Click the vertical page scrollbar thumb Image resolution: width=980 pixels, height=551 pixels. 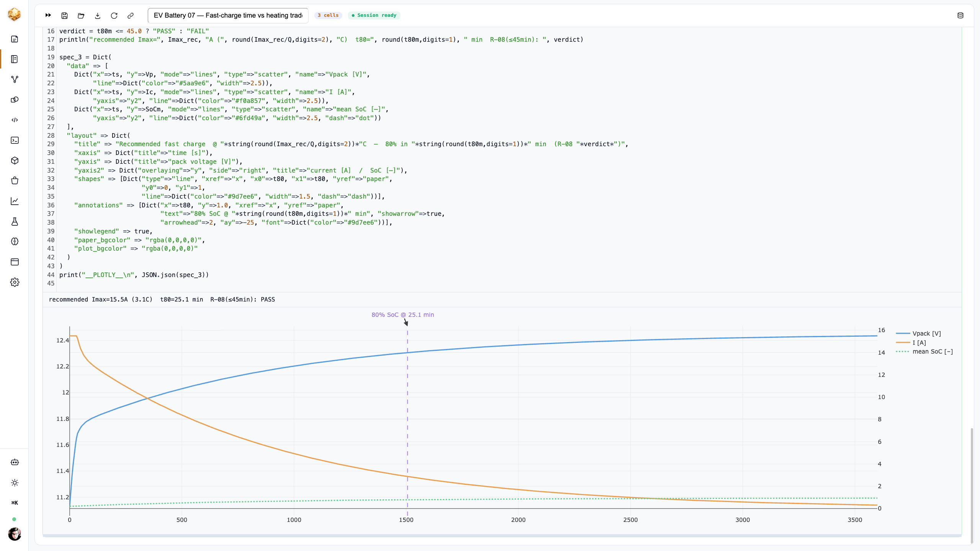pos(972,486)
